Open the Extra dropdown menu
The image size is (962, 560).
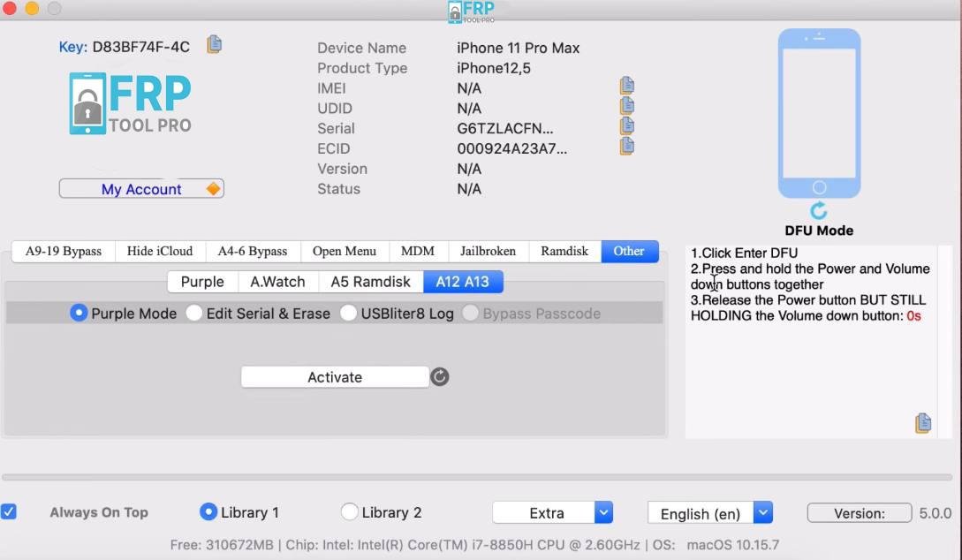pyautogui.click(x=553, y=513)
